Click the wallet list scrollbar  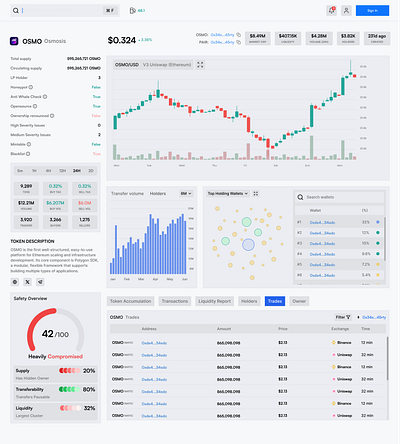(385, 238)
